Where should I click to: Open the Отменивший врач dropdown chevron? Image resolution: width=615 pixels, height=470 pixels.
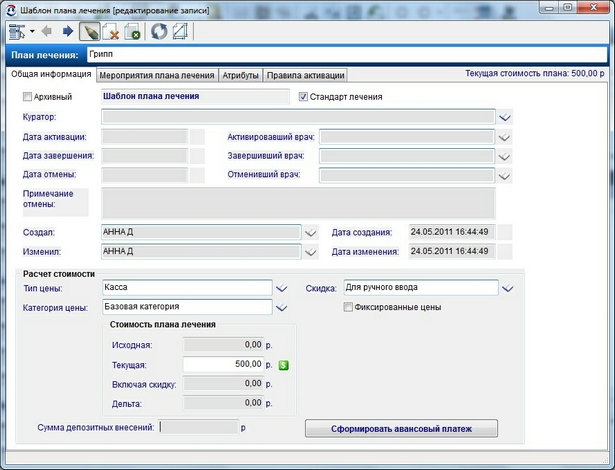click(504, 176)
